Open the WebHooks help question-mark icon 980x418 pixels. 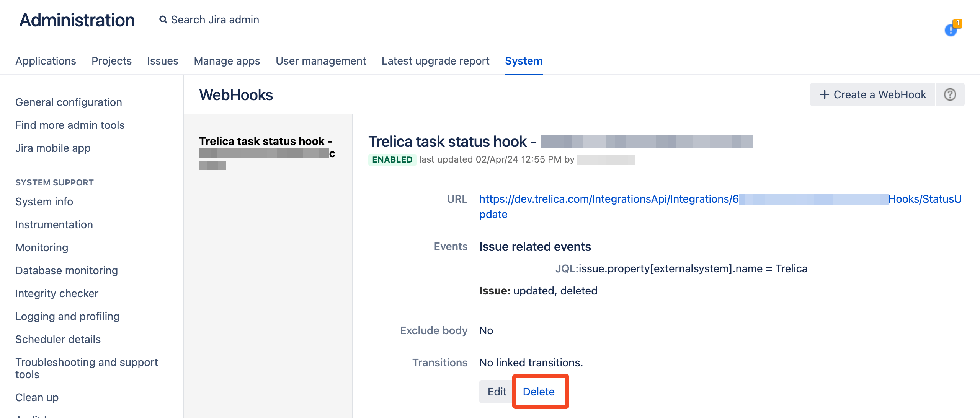click(950, 94)
